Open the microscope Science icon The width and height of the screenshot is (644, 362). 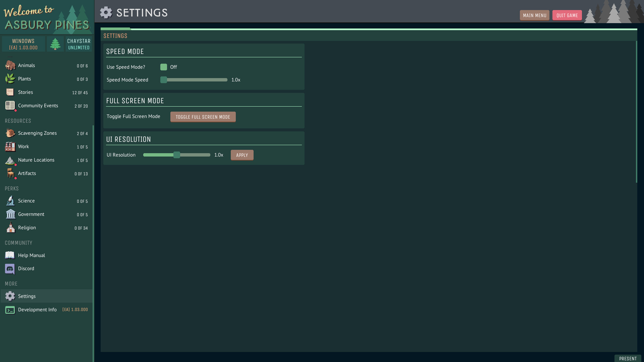point(10,201)
